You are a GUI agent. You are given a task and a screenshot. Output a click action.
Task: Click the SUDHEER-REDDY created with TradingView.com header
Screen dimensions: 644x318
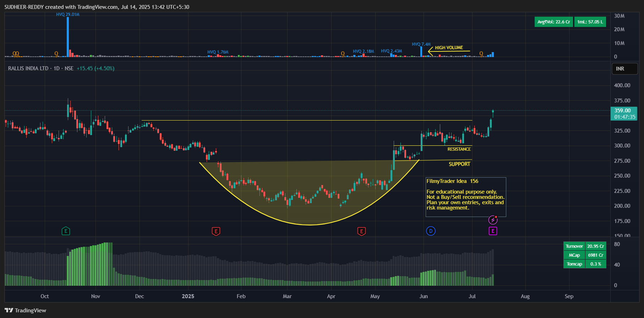coord(97,7)
